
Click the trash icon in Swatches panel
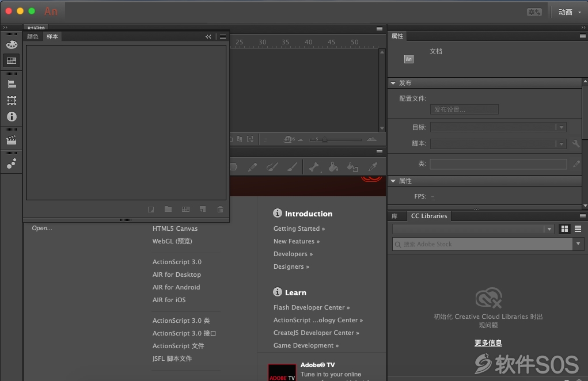pos(220,209)
